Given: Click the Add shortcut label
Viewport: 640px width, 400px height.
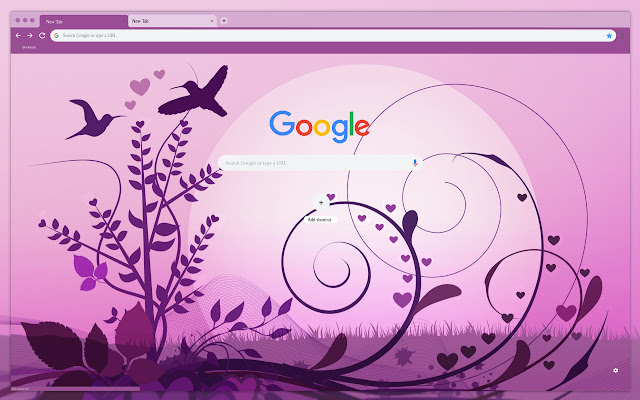Looking at the screenshot, I should click(320, 220).
